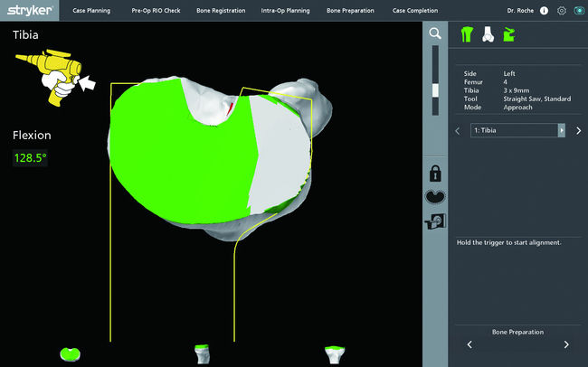This screenshot has width=588, height=367.
Task: Click the 'Approach' mode value
Action: tap(517, 108)
